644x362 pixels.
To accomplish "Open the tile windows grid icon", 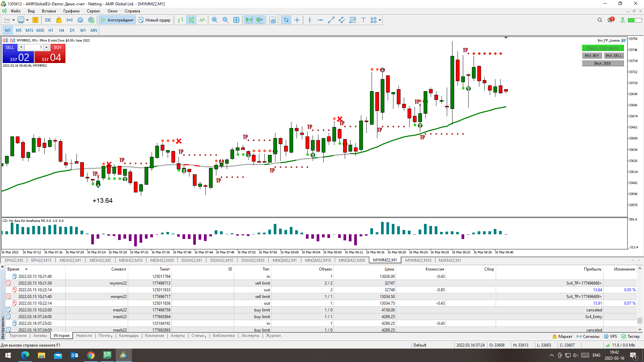I will point(236,20).
